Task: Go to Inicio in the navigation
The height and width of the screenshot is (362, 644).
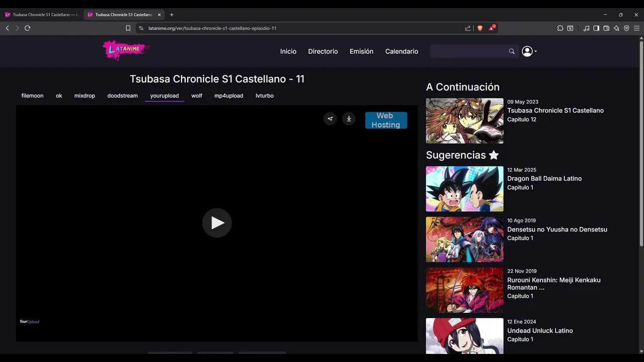Action: [x=288, y=51]
